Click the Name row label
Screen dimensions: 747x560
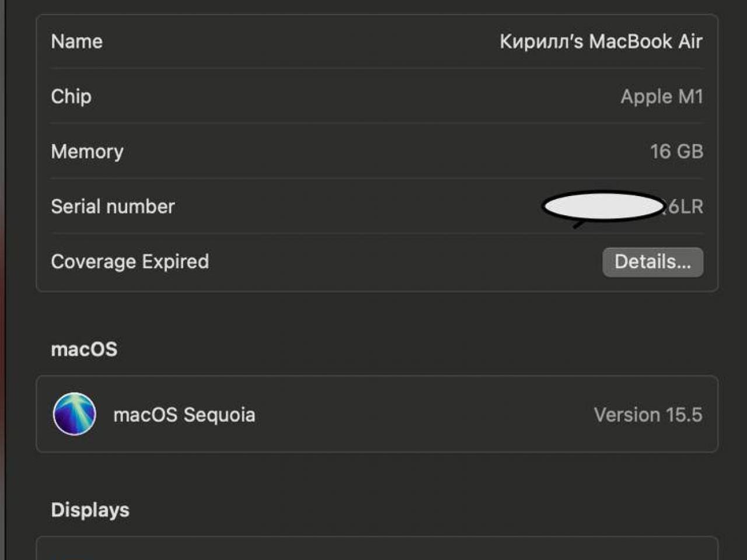click(76, 41)
